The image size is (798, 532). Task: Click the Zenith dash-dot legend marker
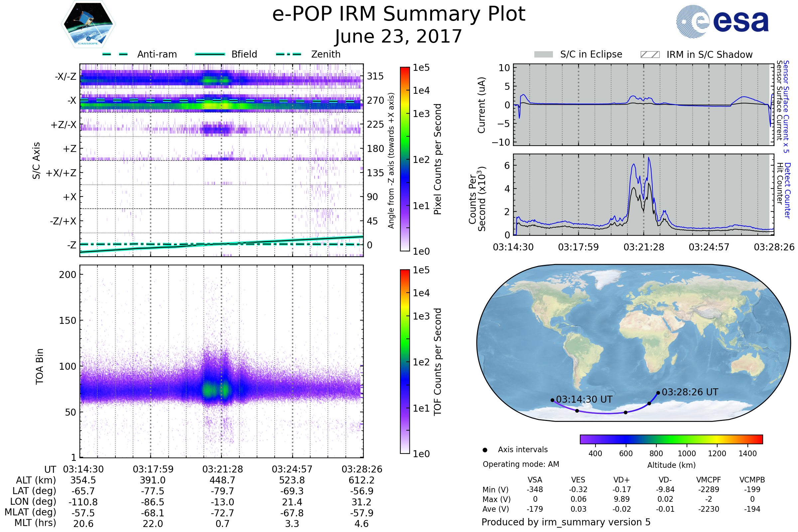click(288, 54)
